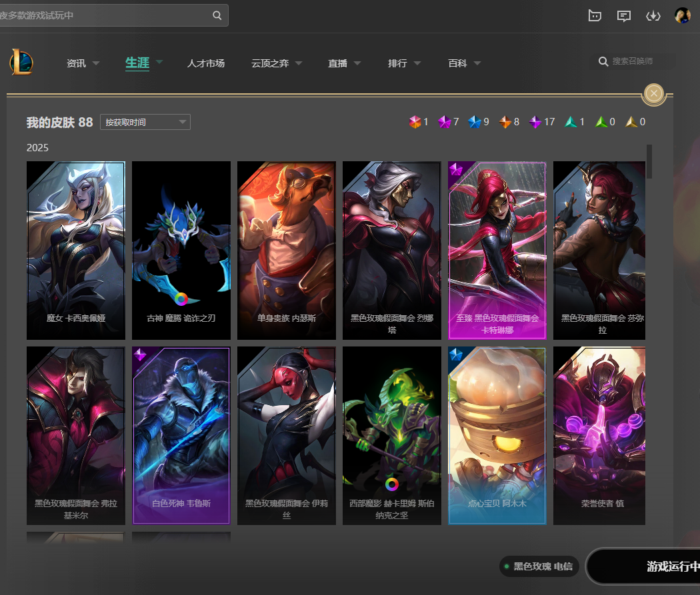700x595 pixels.
Task: Click the 游戏运行中 button
Action: 643,566
